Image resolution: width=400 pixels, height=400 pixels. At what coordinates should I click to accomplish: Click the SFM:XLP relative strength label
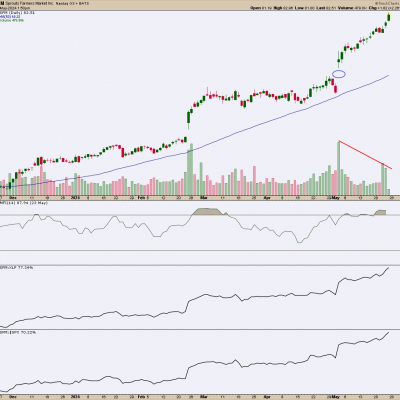click(16, 267)
